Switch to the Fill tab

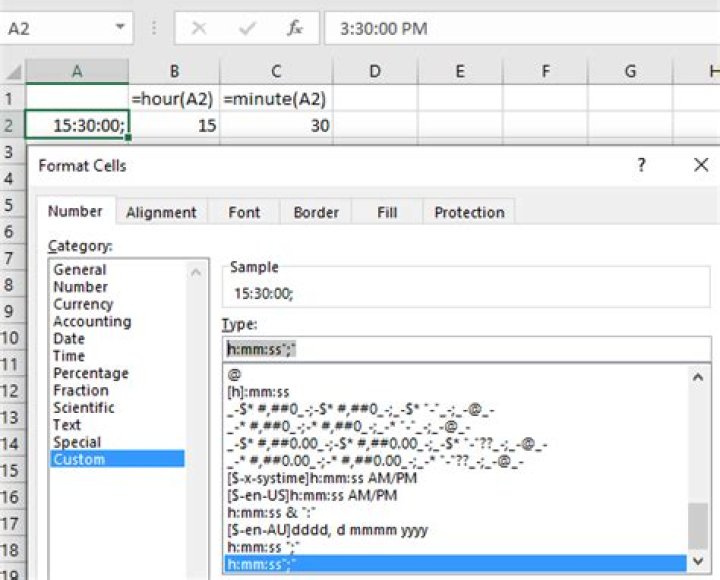[x=387, y=212]
